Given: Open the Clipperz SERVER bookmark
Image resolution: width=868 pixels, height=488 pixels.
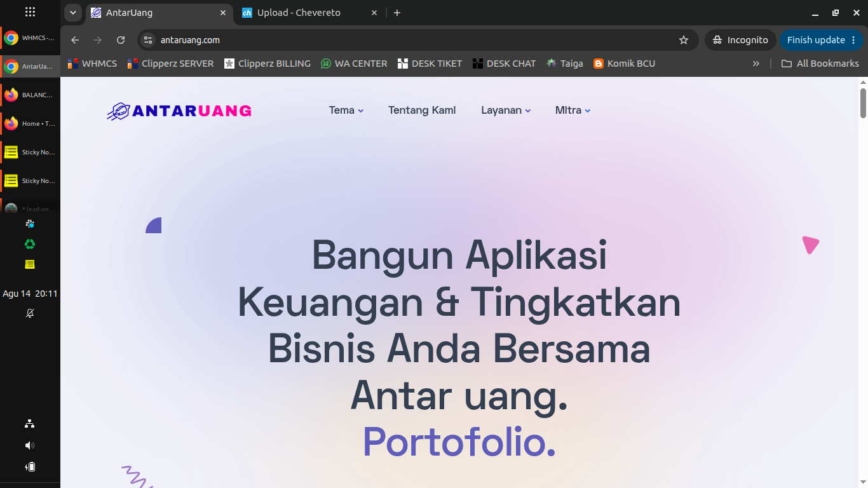Looking at the screenshot, I should coord(170,64).
